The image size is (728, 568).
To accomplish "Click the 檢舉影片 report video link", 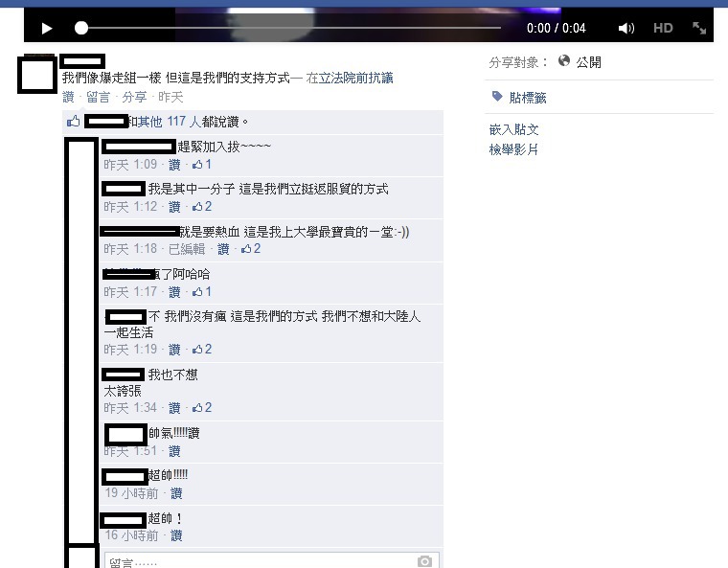I will tap(513, 149).
